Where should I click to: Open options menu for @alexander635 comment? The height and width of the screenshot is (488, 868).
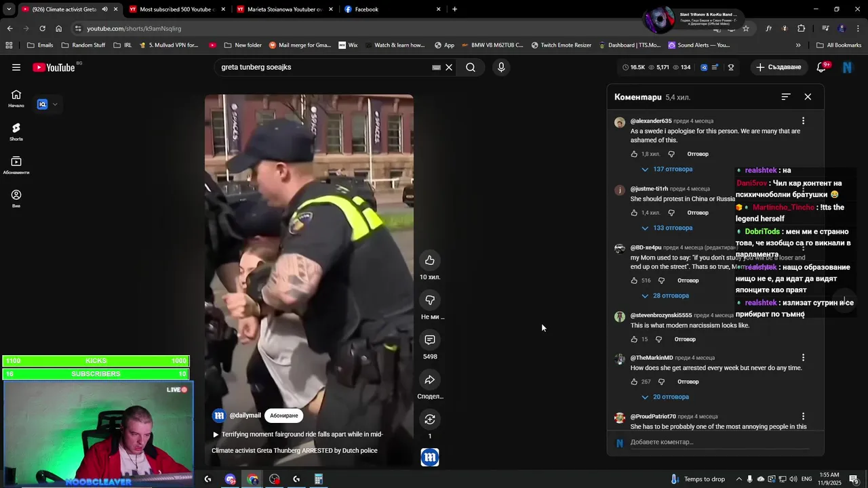[803, 121]
